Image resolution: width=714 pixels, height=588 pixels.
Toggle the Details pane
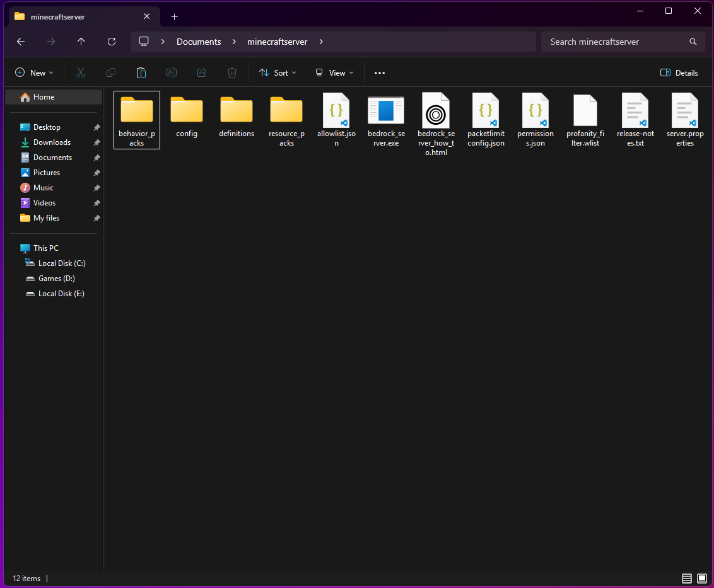pos(679,73)
